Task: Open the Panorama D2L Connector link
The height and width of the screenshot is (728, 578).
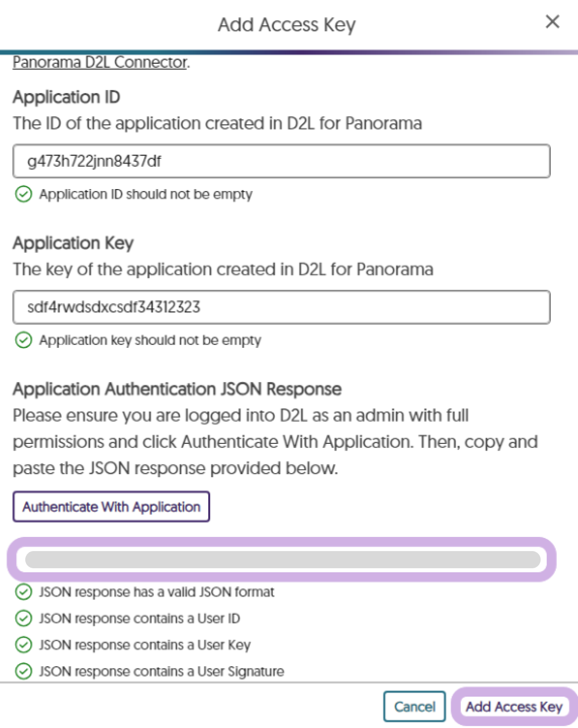Action: [100, 62]
